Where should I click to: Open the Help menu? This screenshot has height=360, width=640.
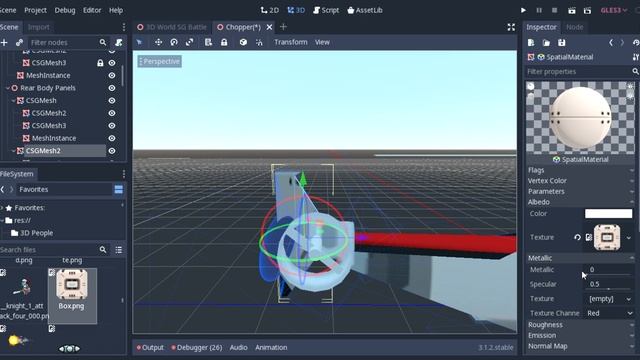[x=116, y=10]
